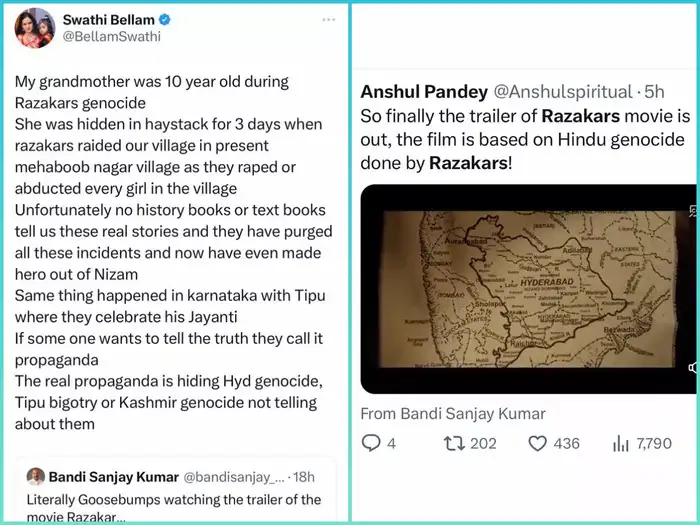
Task: Open Bandi Sanjay Kumar's avatar in the quoted tweet
Action: (36, 477)
